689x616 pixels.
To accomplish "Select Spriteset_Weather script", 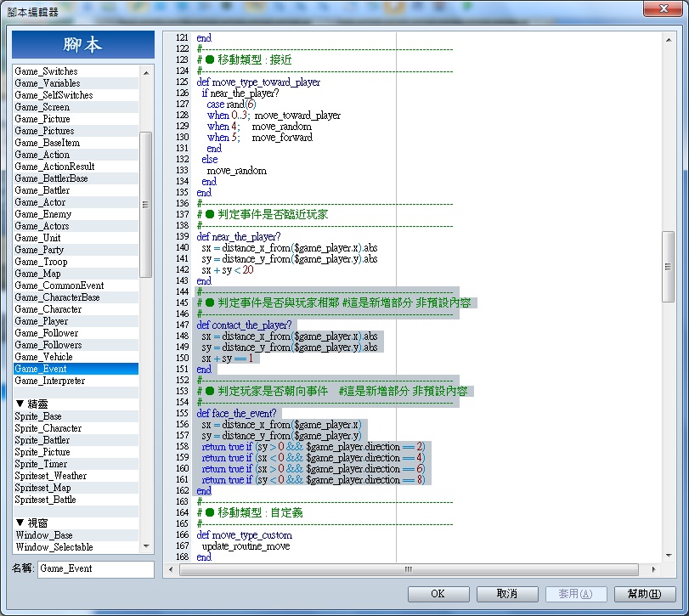I will tap(76, 476).
